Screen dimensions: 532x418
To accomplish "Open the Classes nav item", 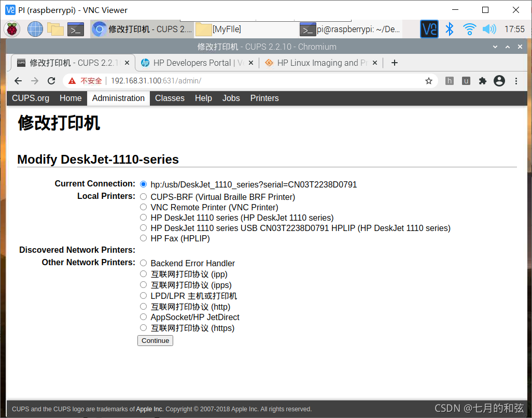I will pos(170,98).
